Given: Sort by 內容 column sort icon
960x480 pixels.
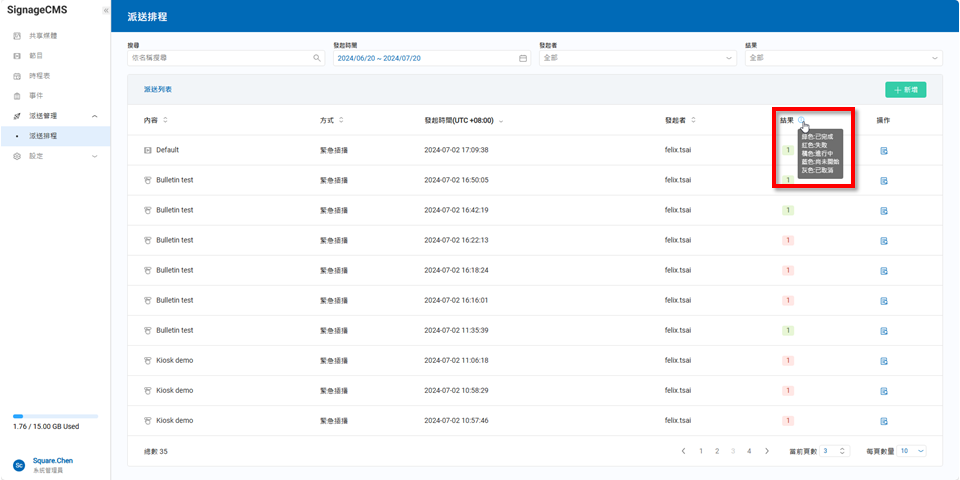Looking at the screenshot, I should (x=165, y=120).
